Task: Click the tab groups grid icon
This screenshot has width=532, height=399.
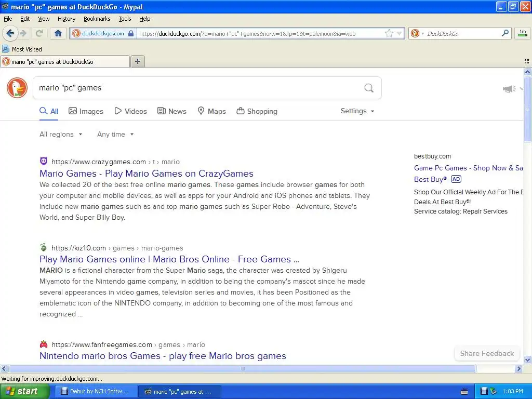Action: tap(527, 61)
